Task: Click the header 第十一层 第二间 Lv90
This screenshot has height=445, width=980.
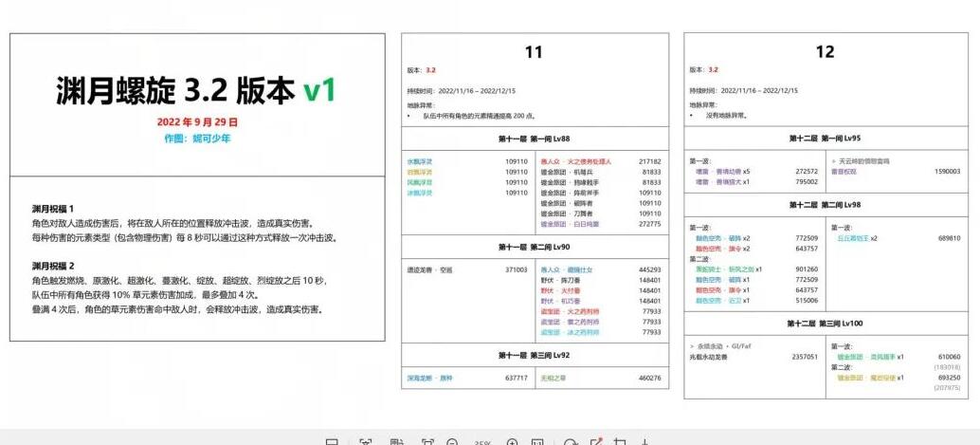Action: pyautogui.click(x=534, y=248)
